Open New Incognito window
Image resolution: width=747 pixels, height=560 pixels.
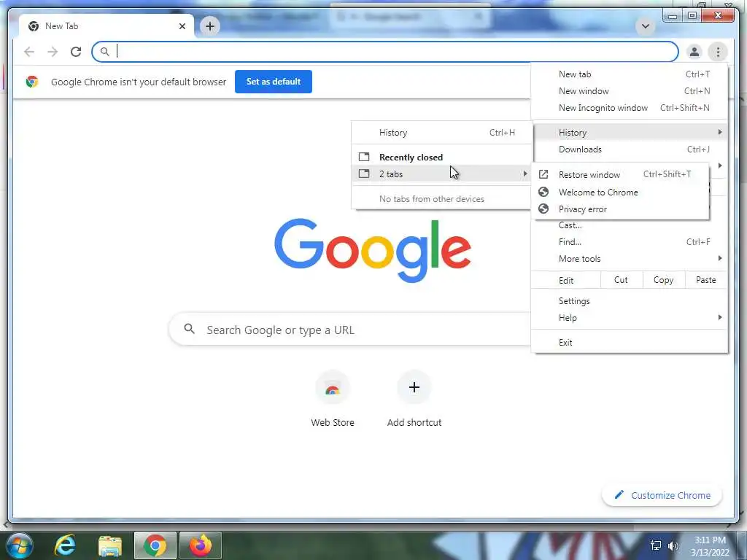(x=630, y=108)
